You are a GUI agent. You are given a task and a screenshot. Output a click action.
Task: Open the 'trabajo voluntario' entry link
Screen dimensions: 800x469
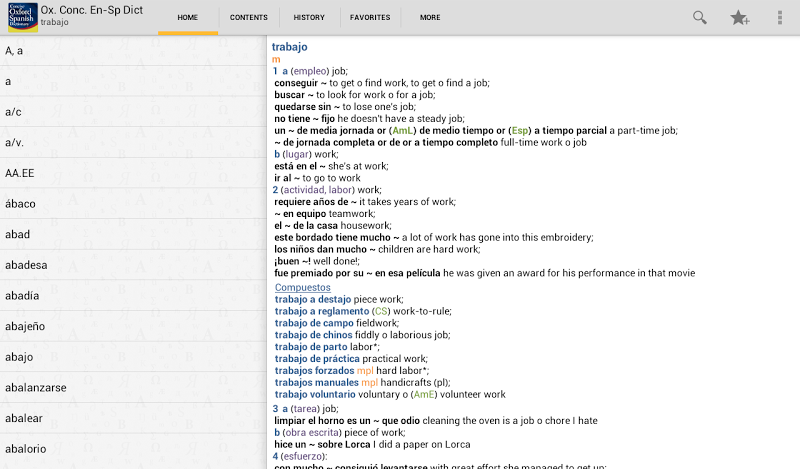click(x=316, y=395)
